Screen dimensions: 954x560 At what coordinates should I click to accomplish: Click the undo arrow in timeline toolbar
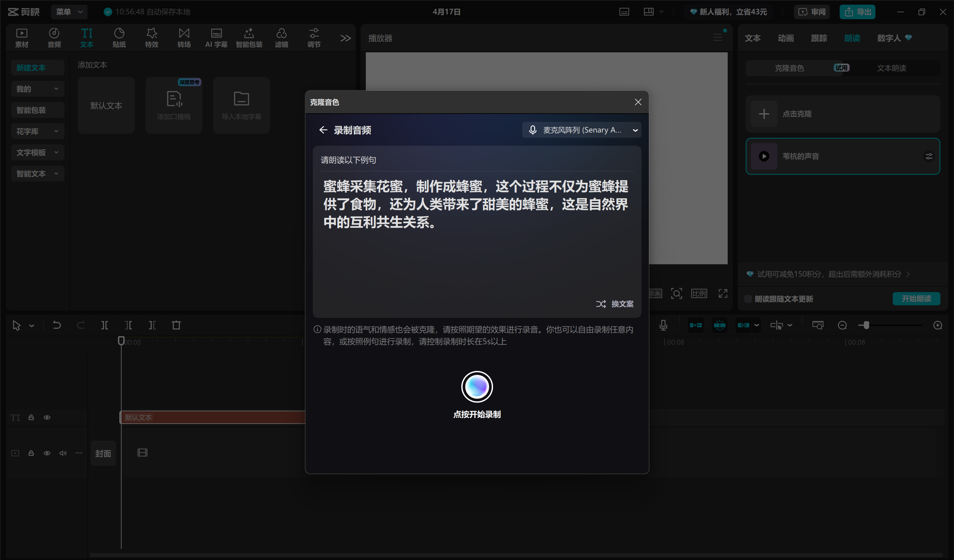[57, 325]
